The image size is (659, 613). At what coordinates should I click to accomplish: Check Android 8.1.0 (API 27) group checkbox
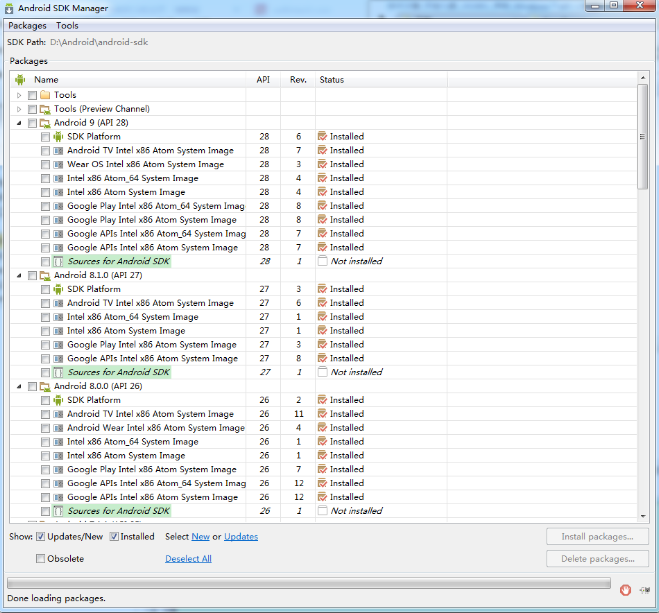32,276
